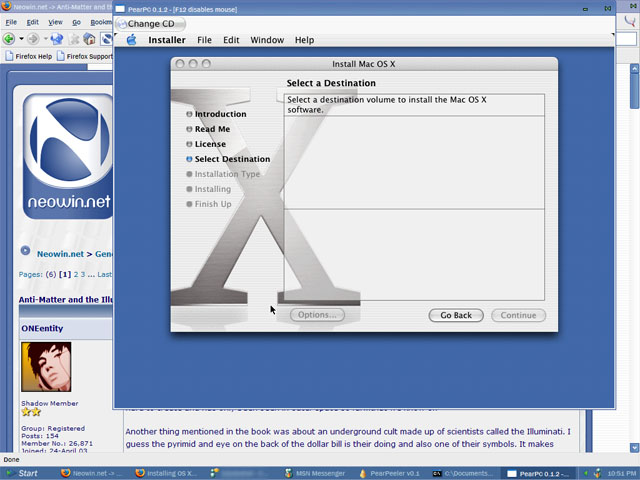The image size is (640, 480).
Task: Open the Help menu in installer
Action: 304,40
